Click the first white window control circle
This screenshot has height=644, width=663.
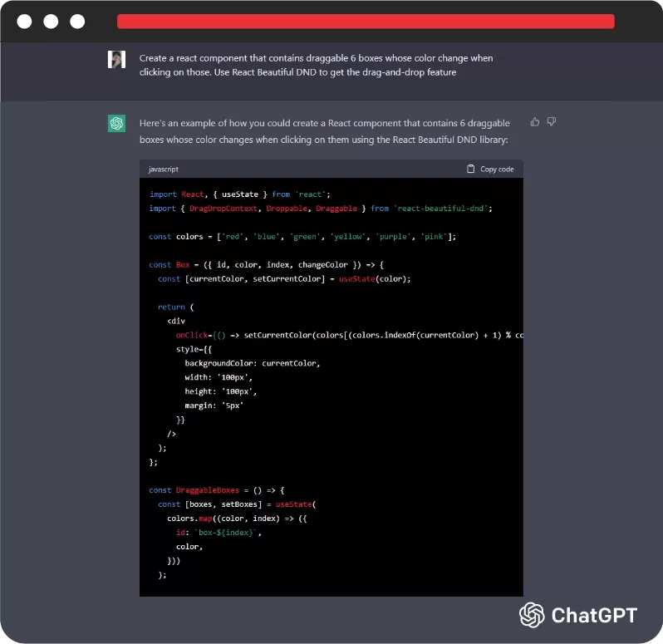point(25,21)
